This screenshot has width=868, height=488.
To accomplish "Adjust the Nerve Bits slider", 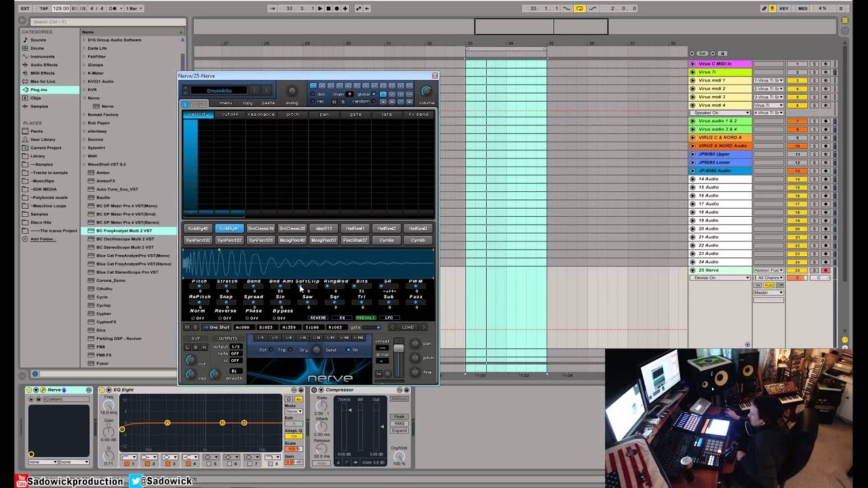I will point(361,286).
